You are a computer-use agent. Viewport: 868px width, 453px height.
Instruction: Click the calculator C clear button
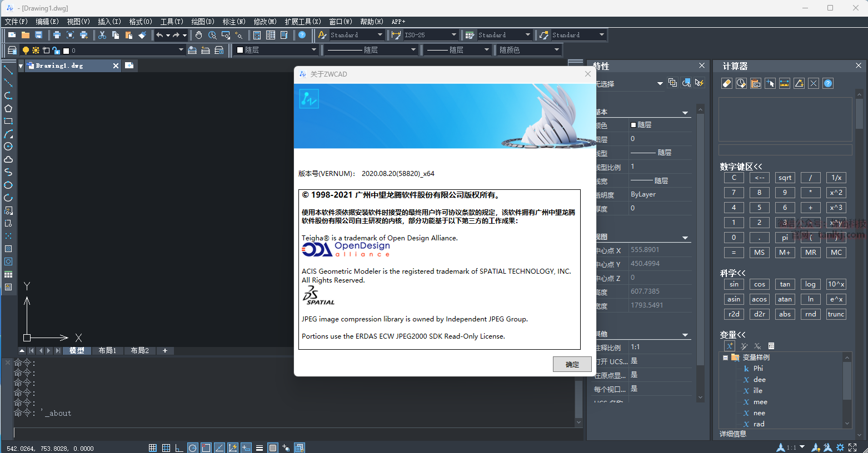(734, 178)
